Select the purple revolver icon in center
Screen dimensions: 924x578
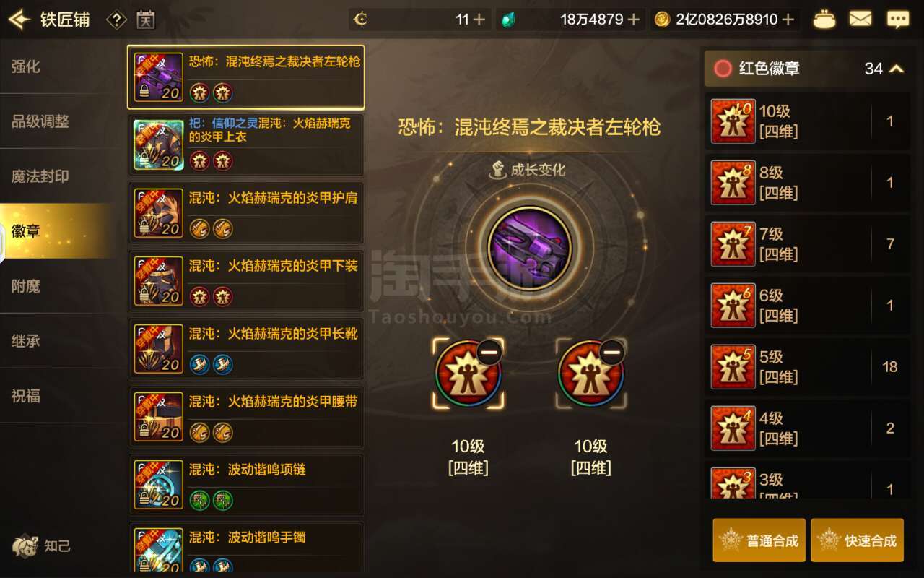(x=529, y=248)
